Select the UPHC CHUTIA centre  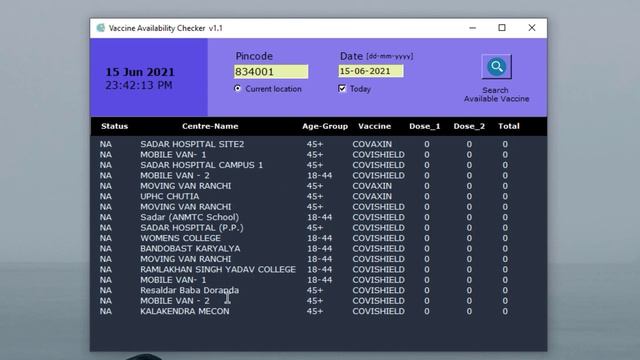[169, 196]
